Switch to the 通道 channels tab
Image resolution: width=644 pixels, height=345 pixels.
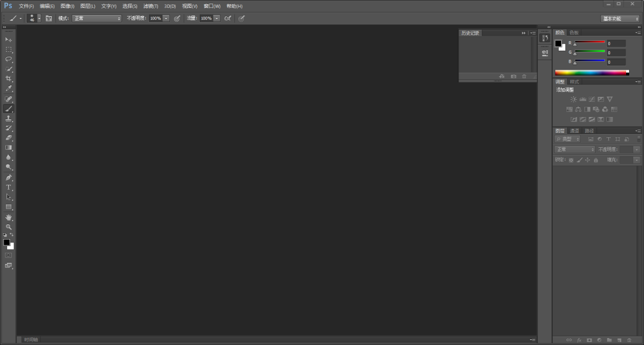[x=574, y=130]
